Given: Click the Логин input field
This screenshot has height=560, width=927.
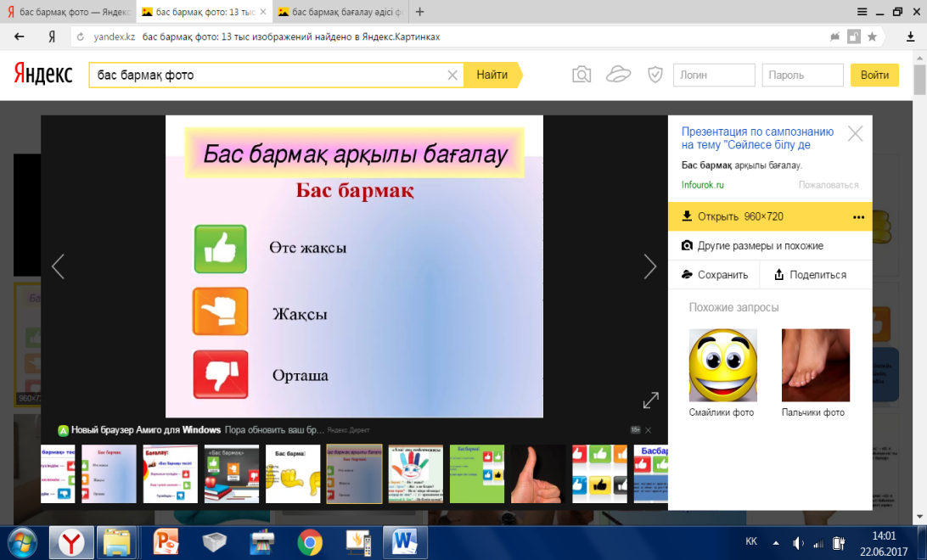Looking at the screenshot, I should (714, 75).
